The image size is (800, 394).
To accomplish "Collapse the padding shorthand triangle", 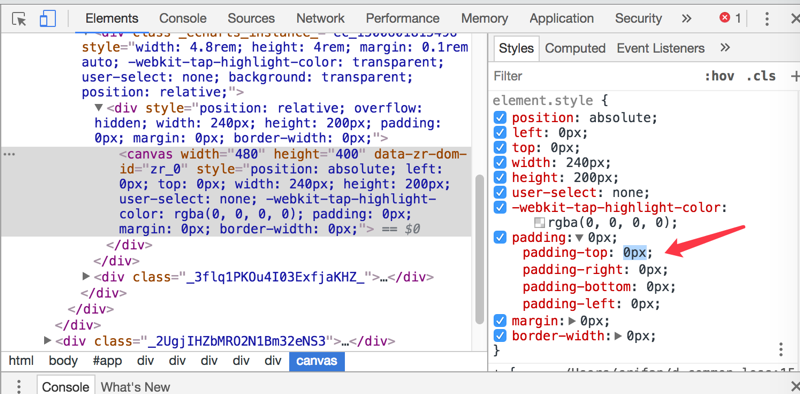I will (x=580, y=237).
